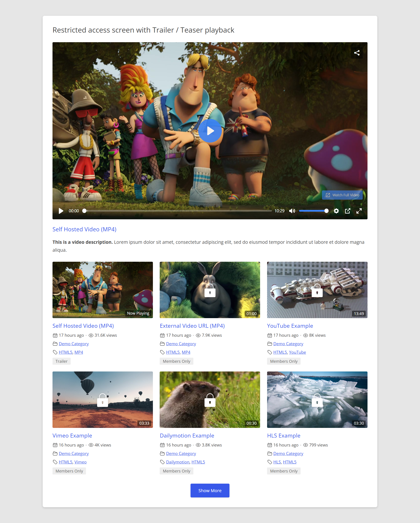
Task: Click the lock icon on External Video thumbnail
Action: pyautogui.click(x=210, y=291)
